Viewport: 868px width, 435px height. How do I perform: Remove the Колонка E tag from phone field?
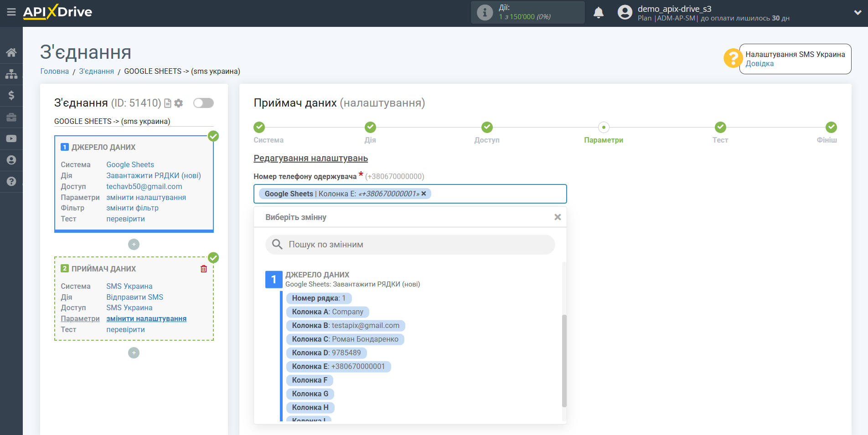tap(424, 194)
